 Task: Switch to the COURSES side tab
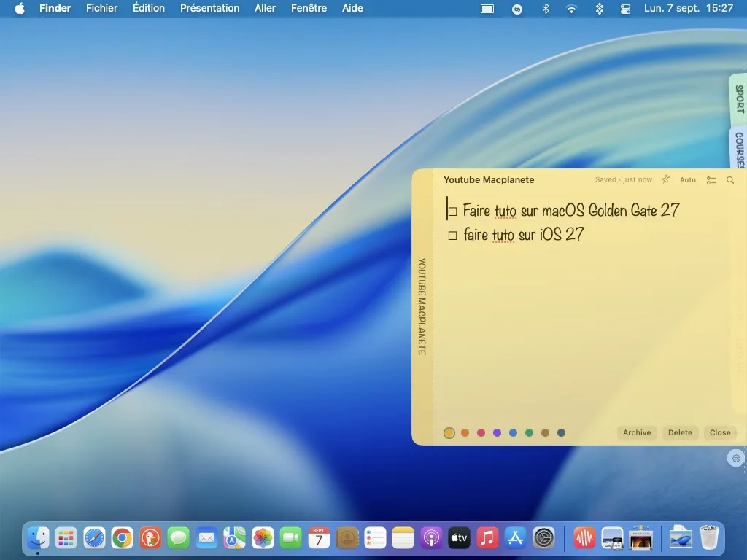coord(739,149)
